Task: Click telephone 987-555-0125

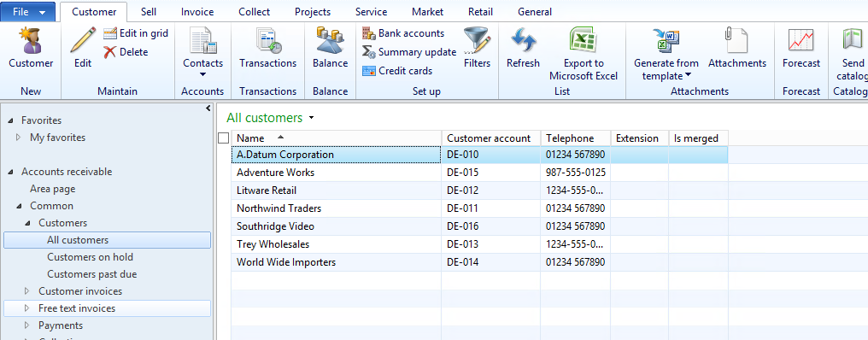Action: (576, 173)
